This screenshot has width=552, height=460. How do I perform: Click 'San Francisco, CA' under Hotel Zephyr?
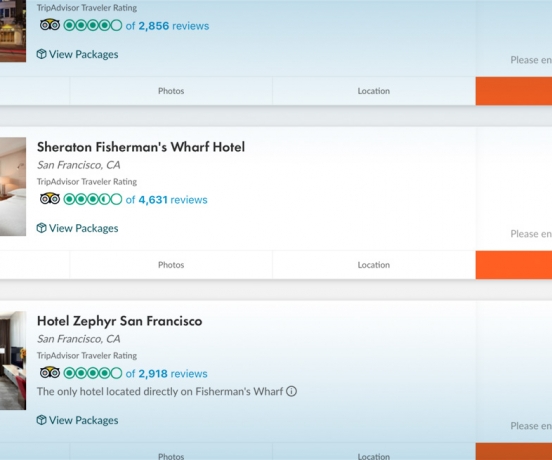(x=79, y=339)
